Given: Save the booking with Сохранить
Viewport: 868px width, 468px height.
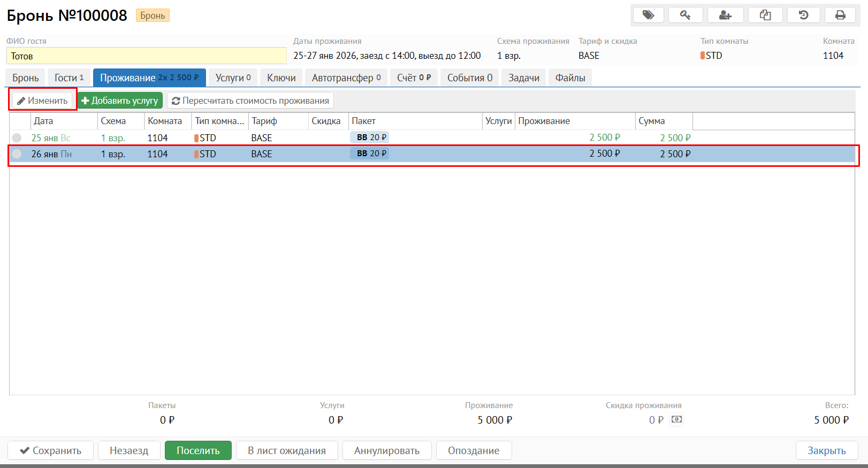Looking at the screenshot, I should pyautogui.click(x=51, y=450).
